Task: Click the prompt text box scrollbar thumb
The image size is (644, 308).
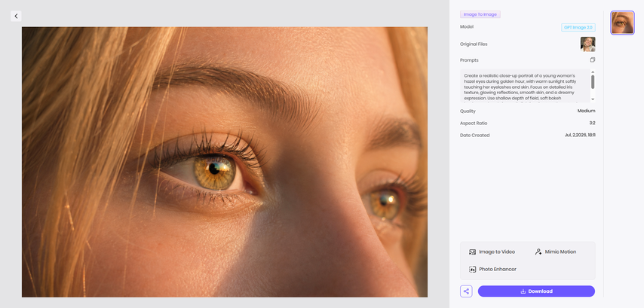Action: (593, 81)
